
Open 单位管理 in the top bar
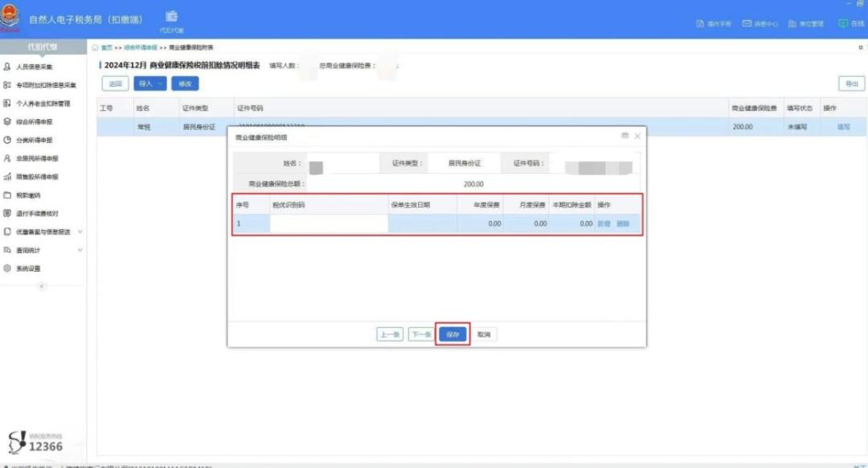tap(806, 24)
